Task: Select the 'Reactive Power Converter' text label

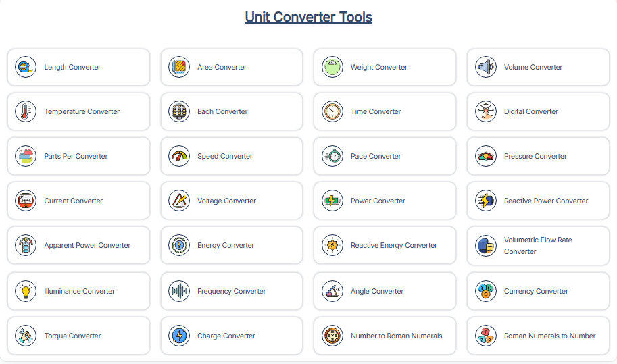Action: 546,201
